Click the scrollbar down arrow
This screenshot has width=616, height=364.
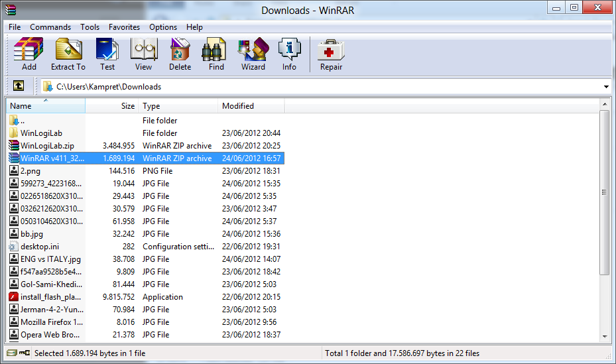pos(605,337)
